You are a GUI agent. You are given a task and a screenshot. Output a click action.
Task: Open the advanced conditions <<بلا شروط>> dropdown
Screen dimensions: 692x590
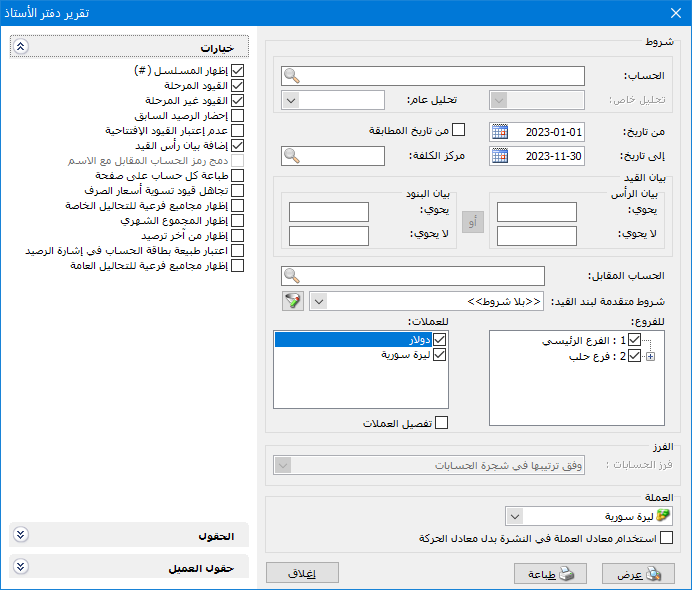(320, 301)
